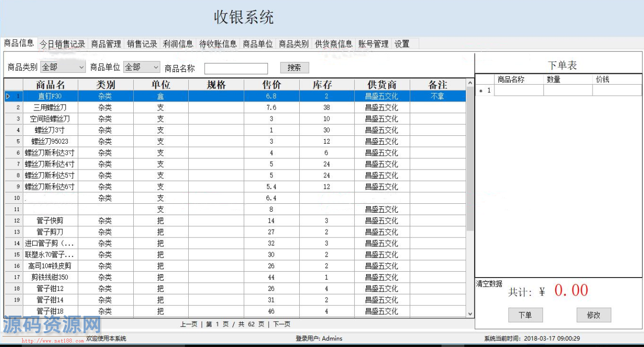Click the 类别 column header
Viewport: 644px width, 347px height.
tap(106, 85)
